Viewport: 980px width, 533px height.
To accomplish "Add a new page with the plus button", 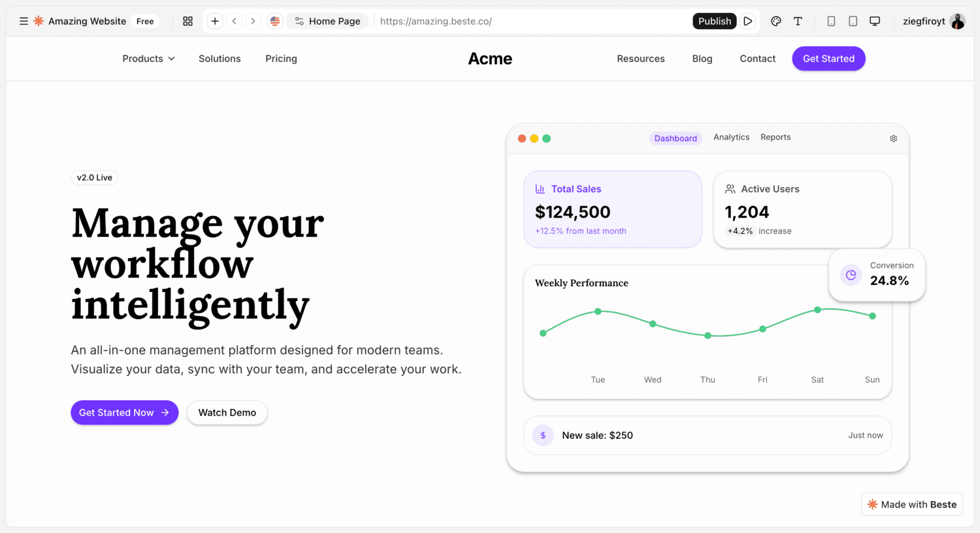I will tap(215, 21).
